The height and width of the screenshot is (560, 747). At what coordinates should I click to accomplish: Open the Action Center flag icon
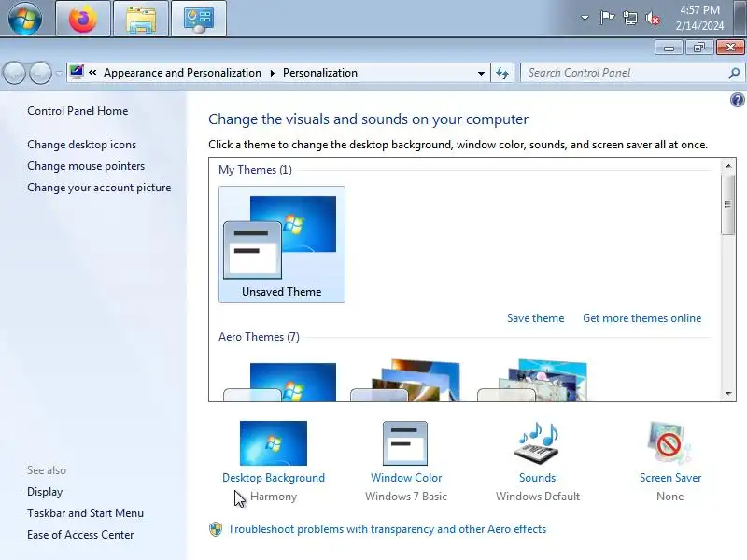607,18
